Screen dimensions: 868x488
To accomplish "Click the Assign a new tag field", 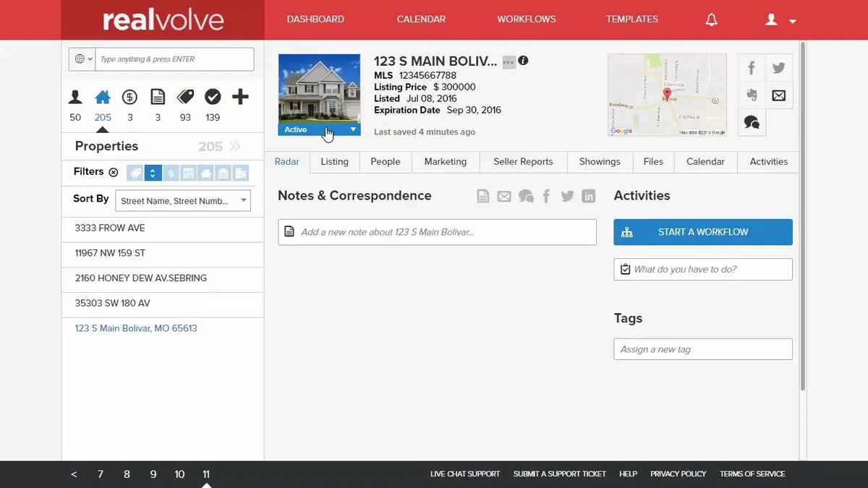I will tap(703, 349).
